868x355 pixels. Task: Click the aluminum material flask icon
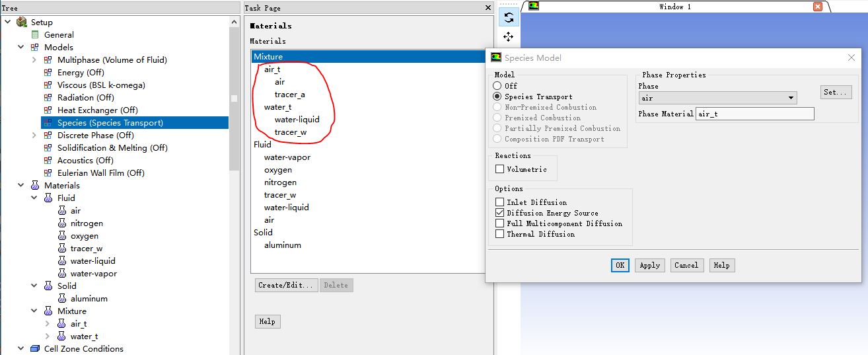(62, 299)
